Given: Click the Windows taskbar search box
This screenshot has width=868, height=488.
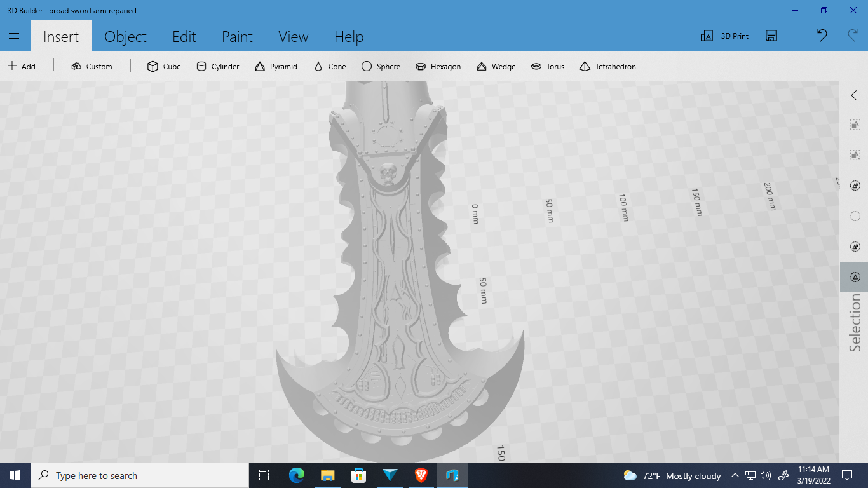Looking at the screenshot, I should [140, 475].
